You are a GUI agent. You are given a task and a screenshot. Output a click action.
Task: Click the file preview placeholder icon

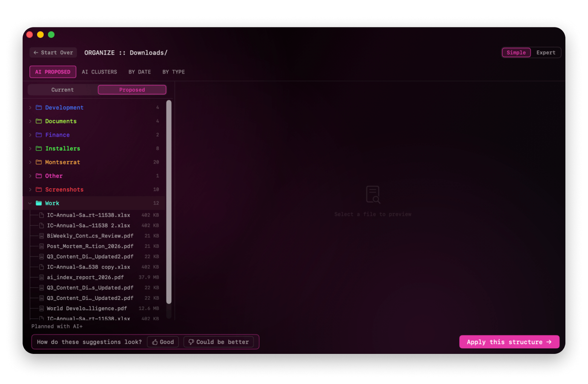point(373,195)
